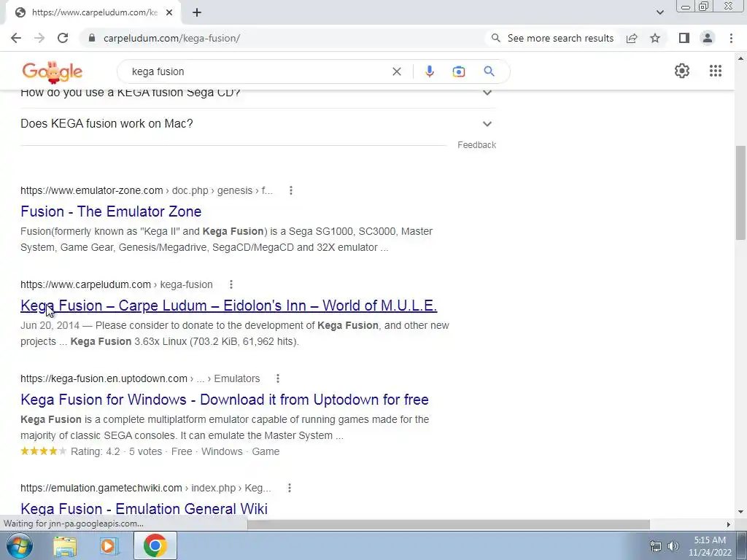Start search by voice microphone
The width and height of the screenshot is (747, 560).
pos(429,71)
